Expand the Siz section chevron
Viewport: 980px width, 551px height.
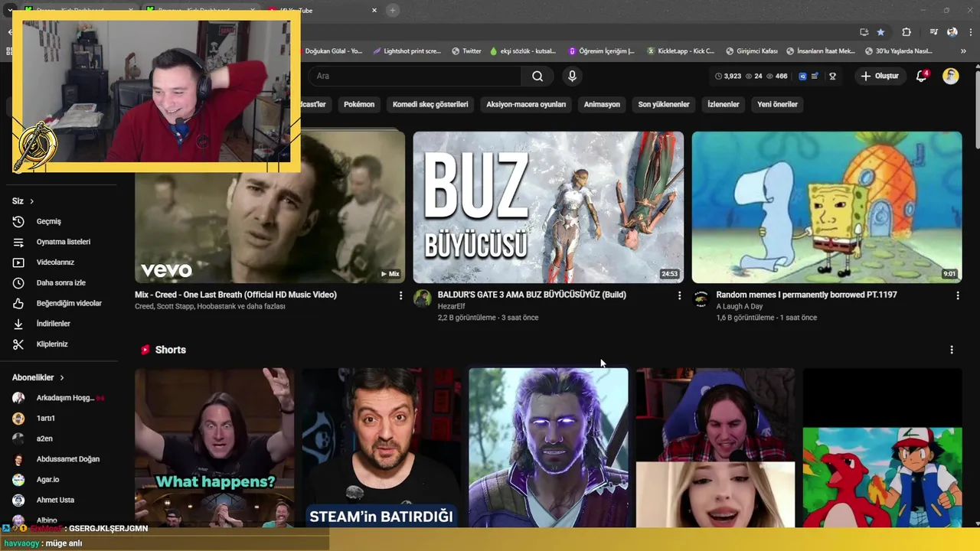31,201
